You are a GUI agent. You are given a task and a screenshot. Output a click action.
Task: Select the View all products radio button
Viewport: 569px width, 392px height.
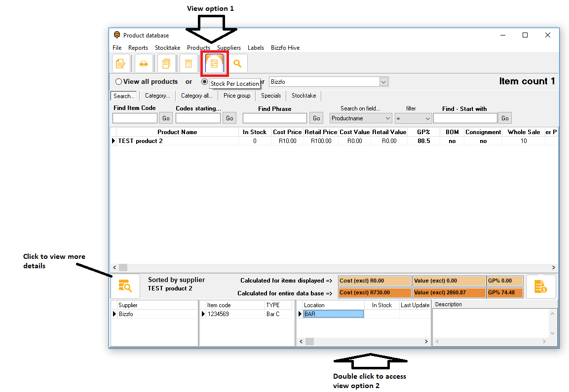click(x=118, y=82)
